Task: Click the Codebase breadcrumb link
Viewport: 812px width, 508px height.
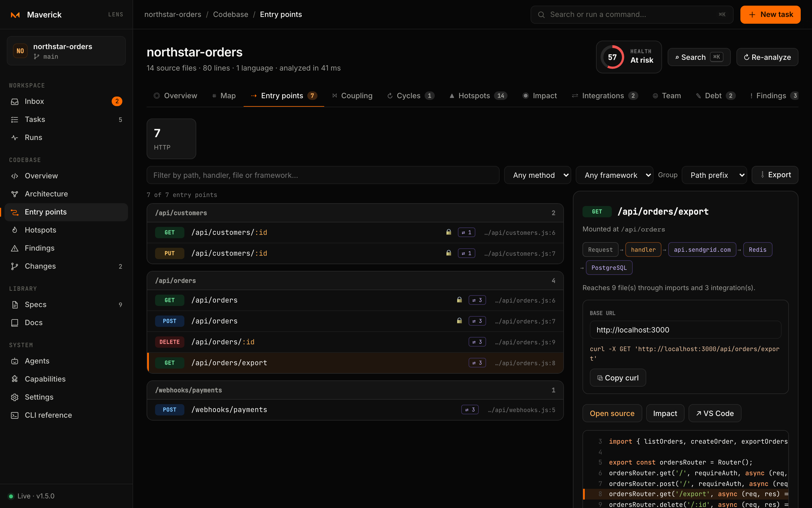Action: pos(231,14)
